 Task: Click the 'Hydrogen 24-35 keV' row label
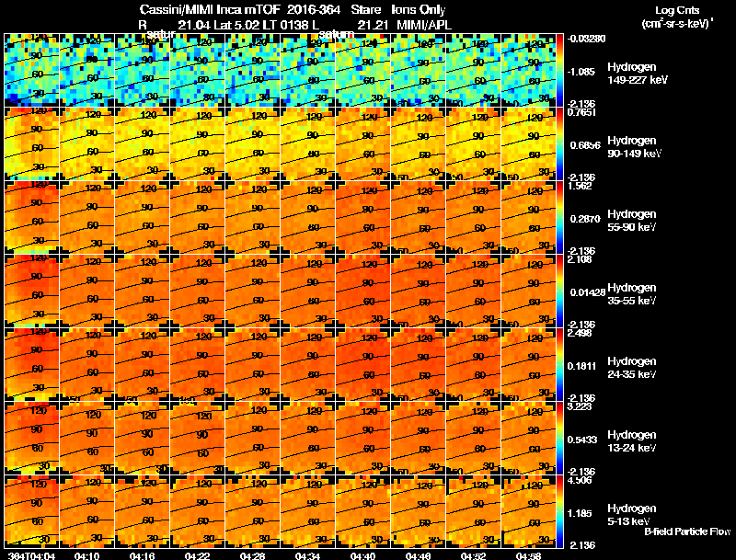[x=632, y=368]
